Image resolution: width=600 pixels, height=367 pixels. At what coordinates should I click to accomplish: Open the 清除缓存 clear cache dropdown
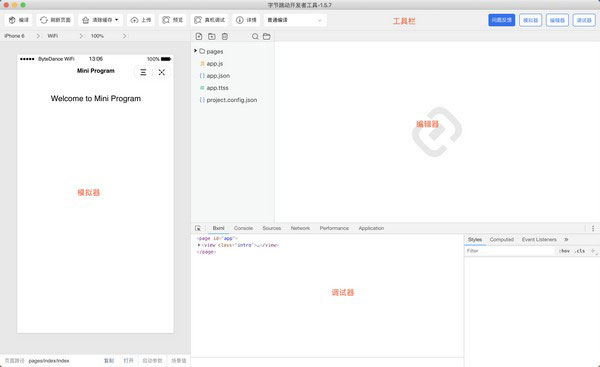(100, 20)
